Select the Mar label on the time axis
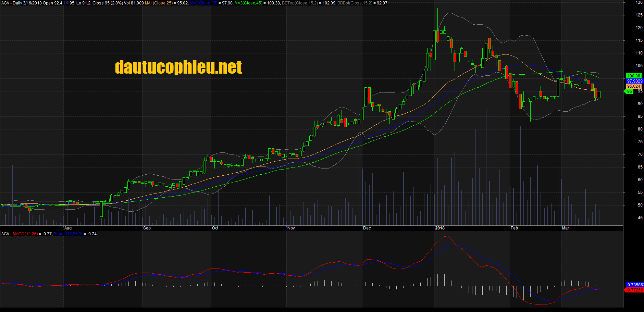Viewport: 644px width, 312px height. [x=565, y=228]
